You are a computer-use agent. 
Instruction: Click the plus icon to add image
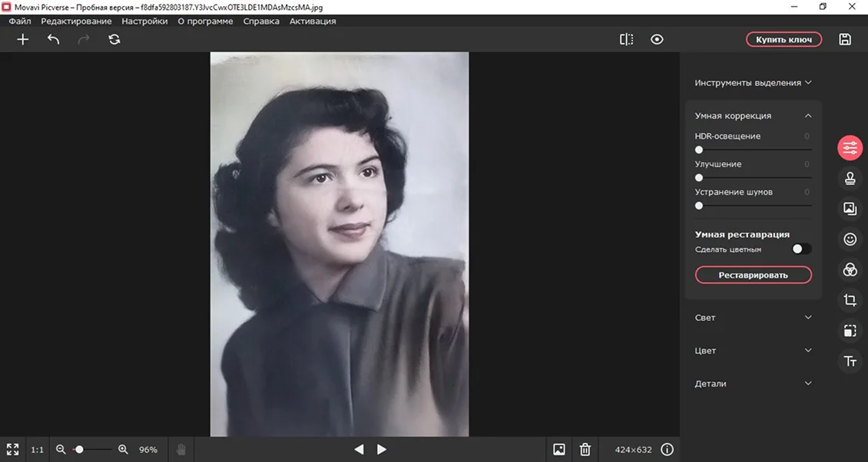point(23,39)
